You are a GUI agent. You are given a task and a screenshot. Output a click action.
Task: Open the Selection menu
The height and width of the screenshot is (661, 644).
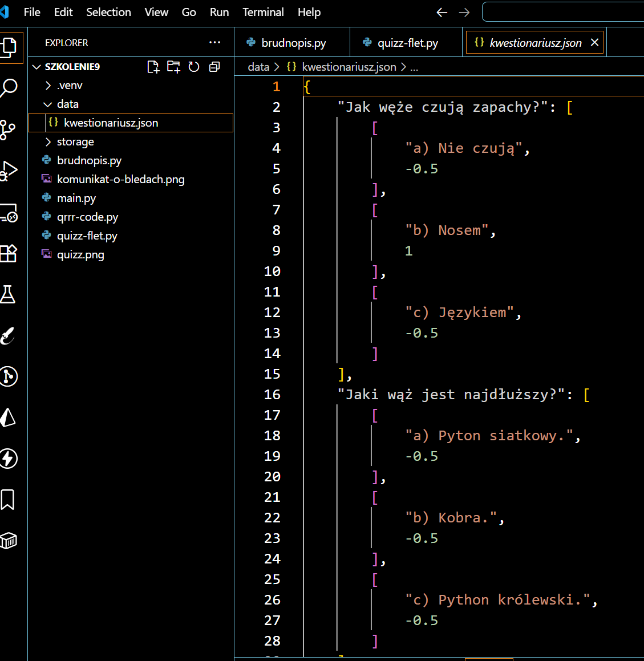pyautogui.click(x=108, y=12)
